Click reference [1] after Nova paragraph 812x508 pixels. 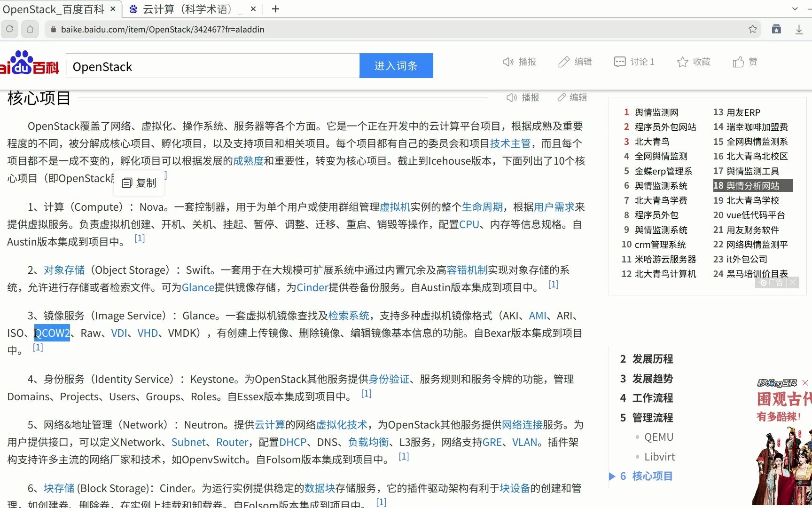coord(140,238)
